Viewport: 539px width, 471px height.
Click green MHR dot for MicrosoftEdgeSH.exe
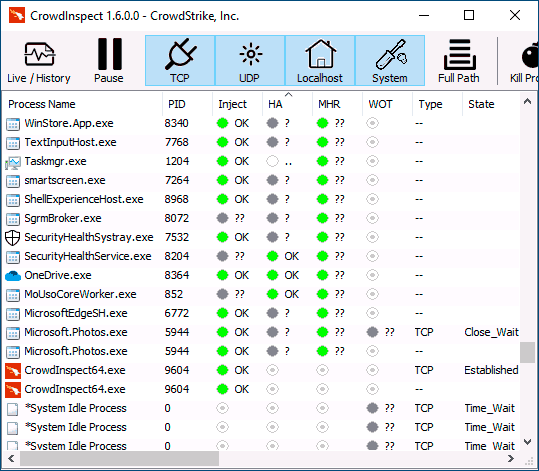(x=322, y=313)
